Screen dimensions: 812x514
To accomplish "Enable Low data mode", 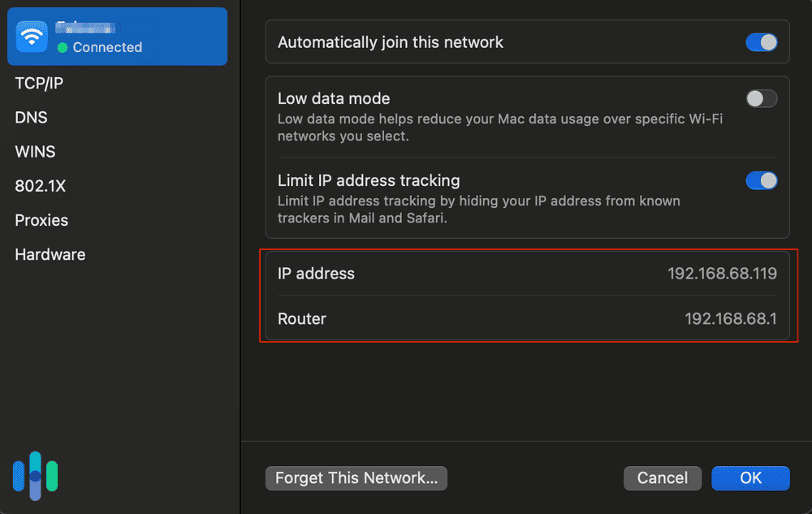I will click(x=762, y=98).
